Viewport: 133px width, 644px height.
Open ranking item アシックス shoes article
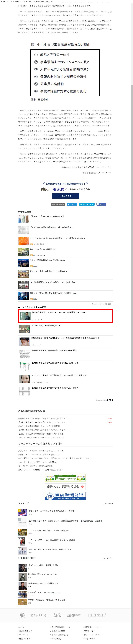(51, 511)
